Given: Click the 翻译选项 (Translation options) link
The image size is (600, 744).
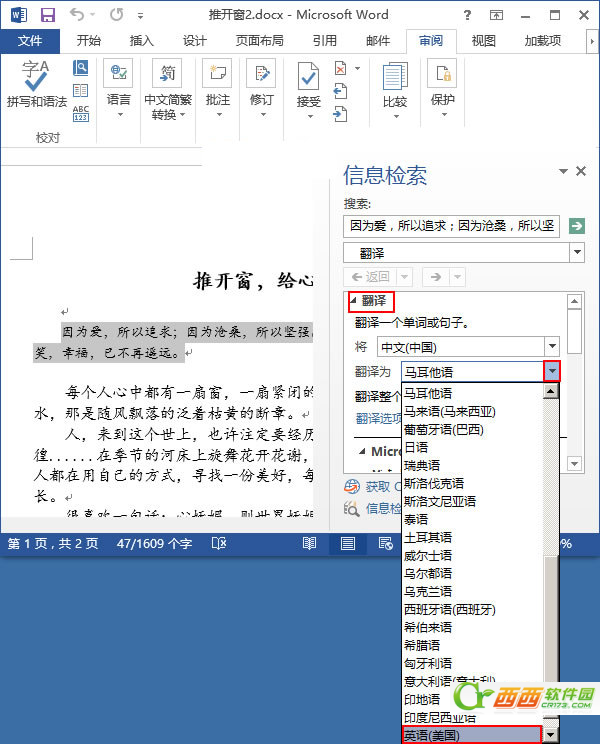Looking at the screenshot, I should coord(378,418).
